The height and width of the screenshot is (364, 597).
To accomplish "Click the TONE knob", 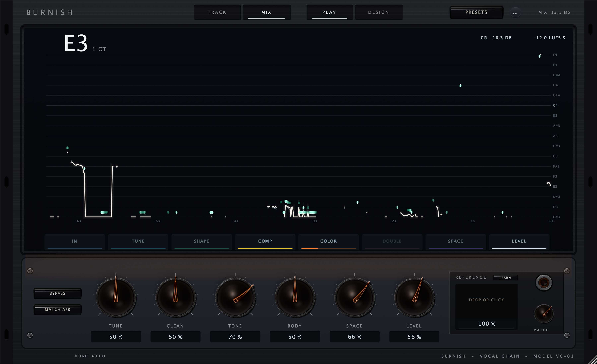I will click(235, 297).
